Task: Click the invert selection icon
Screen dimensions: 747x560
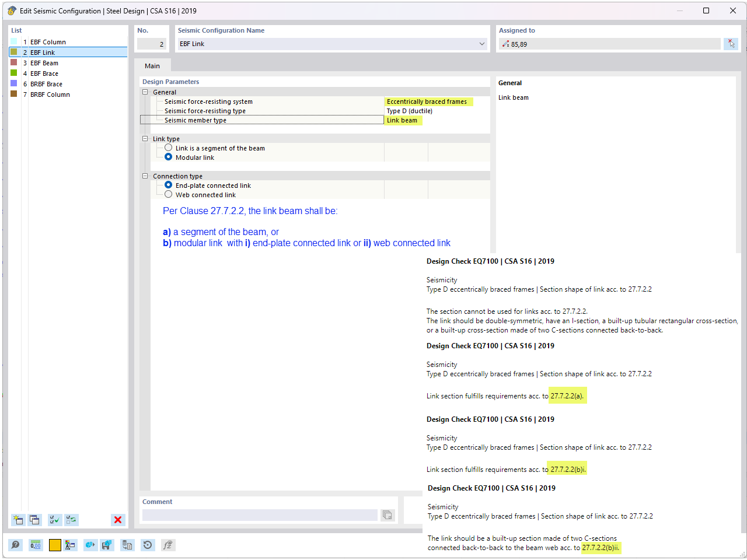Action: [x=71, y=520]
